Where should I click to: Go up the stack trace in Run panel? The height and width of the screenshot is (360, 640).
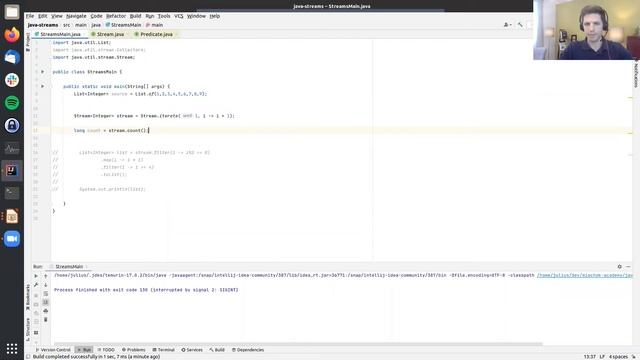(46, 276)
